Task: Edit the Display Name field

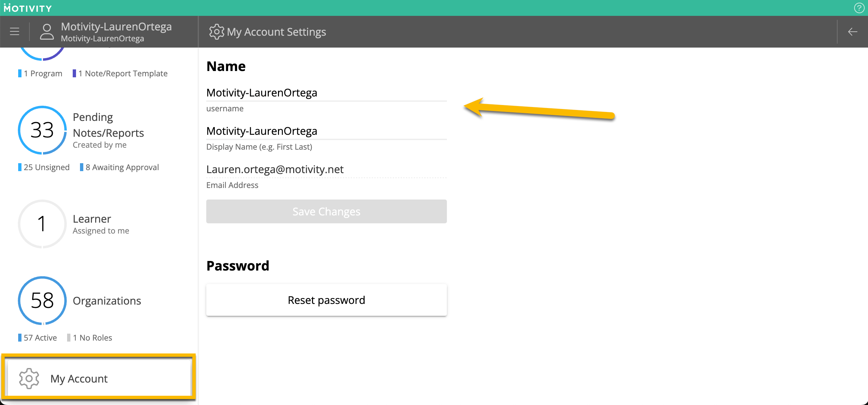Action: [326, 131]
